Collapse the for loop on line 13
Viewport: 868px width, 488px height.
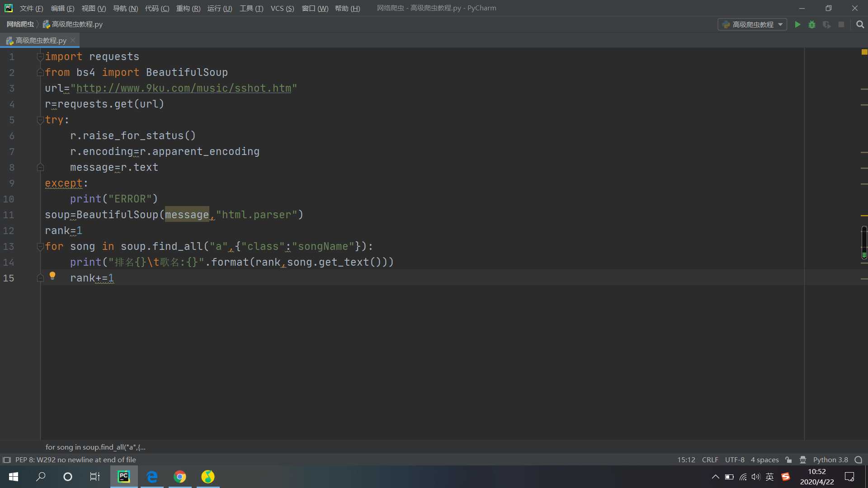[40, 246]
